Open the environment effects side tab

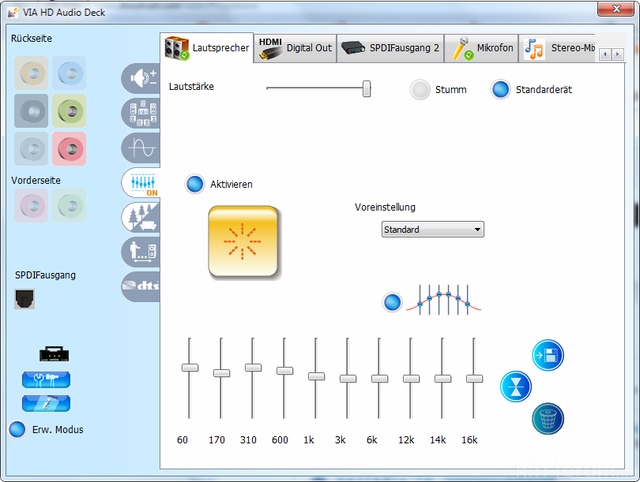tap(140, 217)
